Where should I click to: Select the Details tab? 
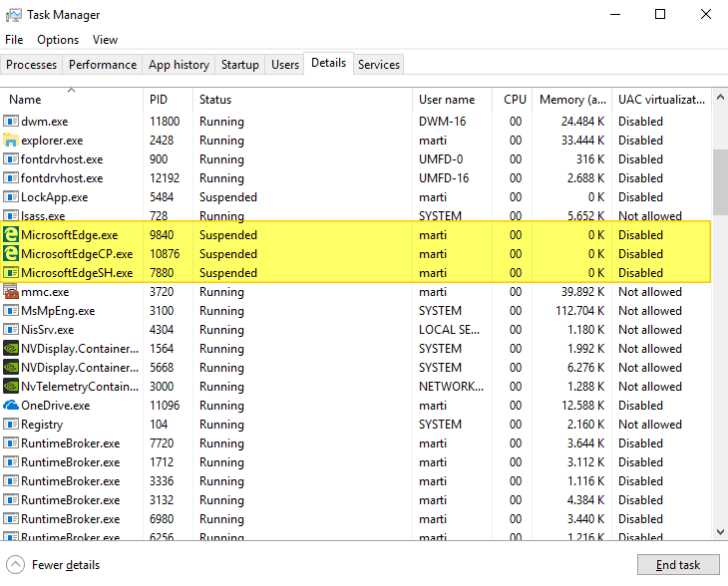[x=329, y=63]
